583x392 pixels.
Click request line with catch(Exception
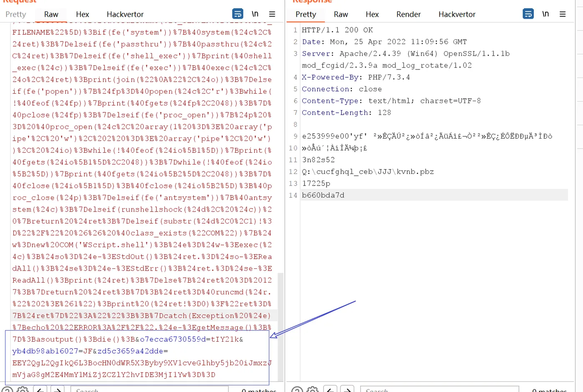142,316
